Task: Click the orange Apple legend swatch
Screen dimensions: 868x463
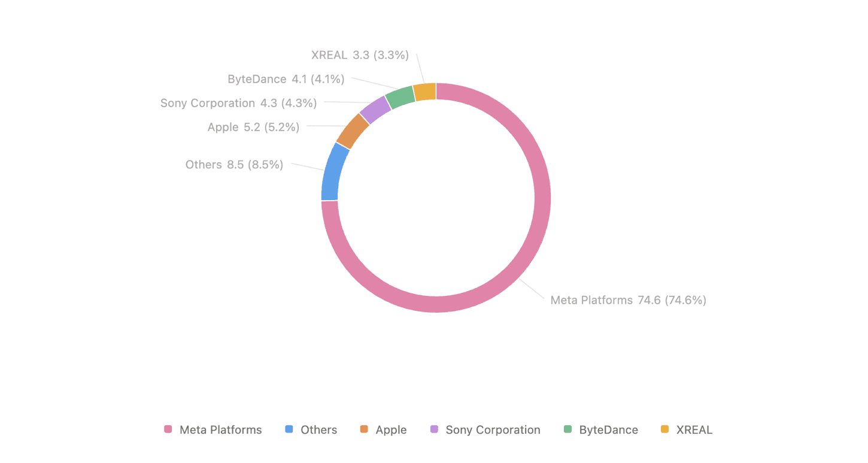Action: [x=365, y=429]
